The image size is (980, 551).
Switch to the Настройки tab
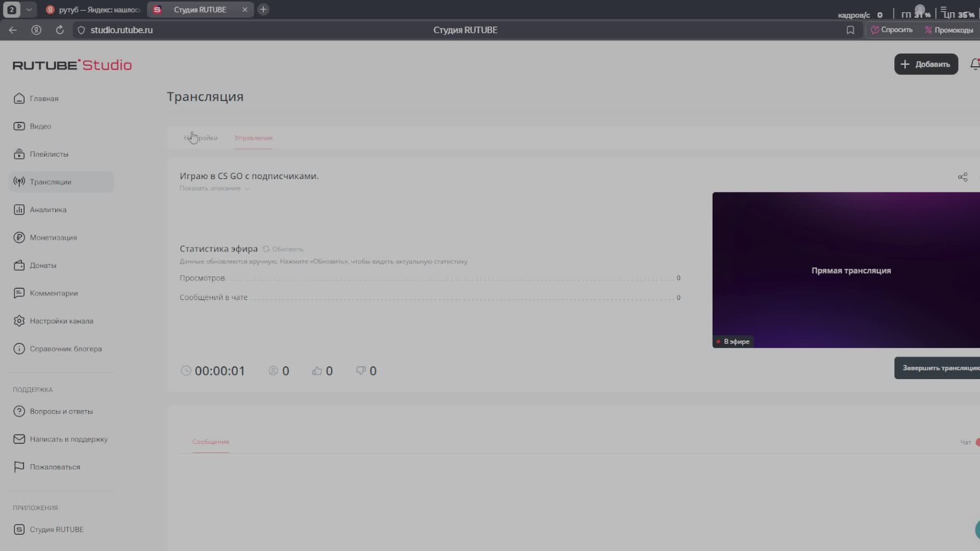[x=201, y=138]
